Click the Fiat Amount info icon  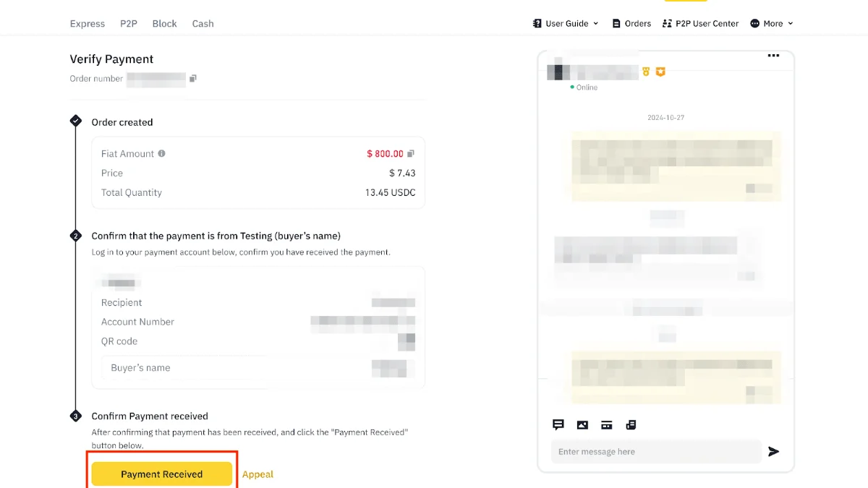click(x=161, y=153)
